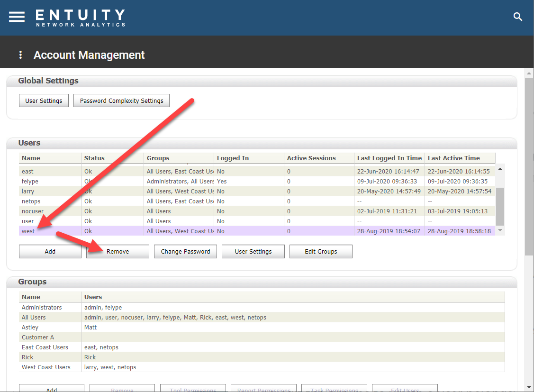534x392 pixels.
Task: Select user row east
Action: (x=257, y=171)
